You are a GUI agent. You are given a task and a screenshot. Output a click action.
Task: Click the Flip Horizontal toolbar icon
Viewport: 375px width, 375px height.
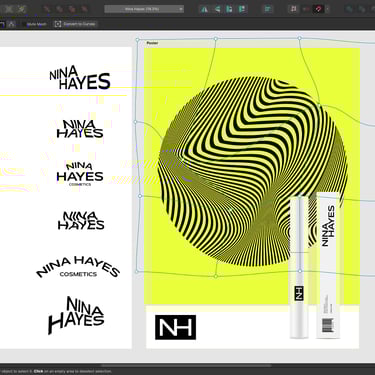(x=204, y=9)
